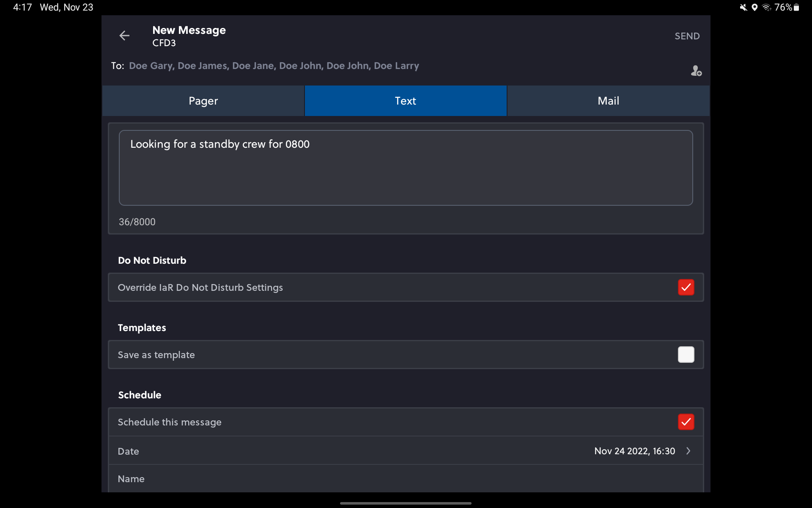Switch to the Pager tab

pyautogui.click(x=203, y=101)
